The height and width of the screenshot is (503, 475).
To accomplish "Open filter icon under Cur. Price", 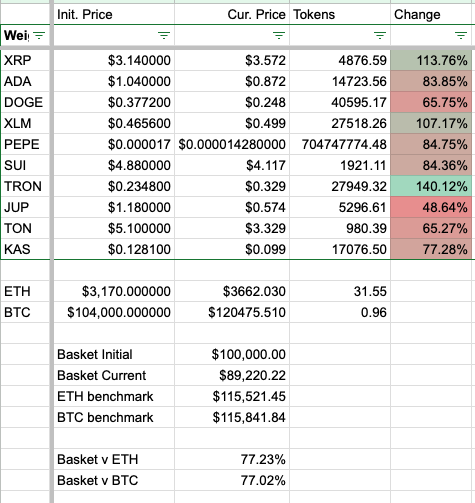I will coord(279,35).
